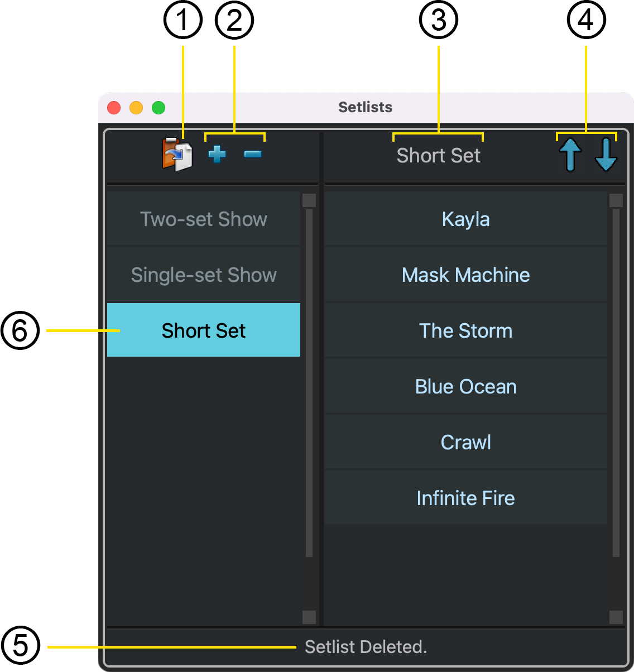
Task: Move selected song down with arrow
Action: click(x=606, y=155)
